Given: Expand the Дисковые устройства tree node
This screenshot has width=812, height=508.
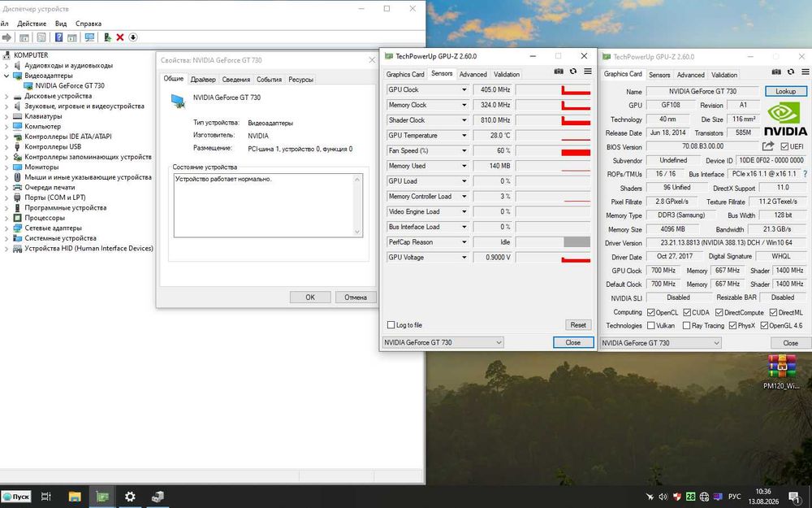Looking at the screenshot, I should pos(6,96).
